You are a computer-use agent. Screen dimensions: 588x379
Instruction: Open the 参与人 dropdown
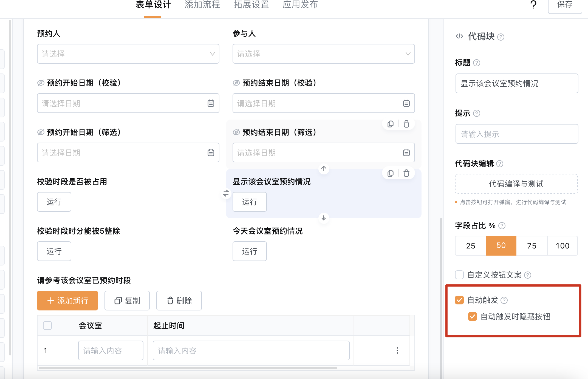click(x=324, y=54)
